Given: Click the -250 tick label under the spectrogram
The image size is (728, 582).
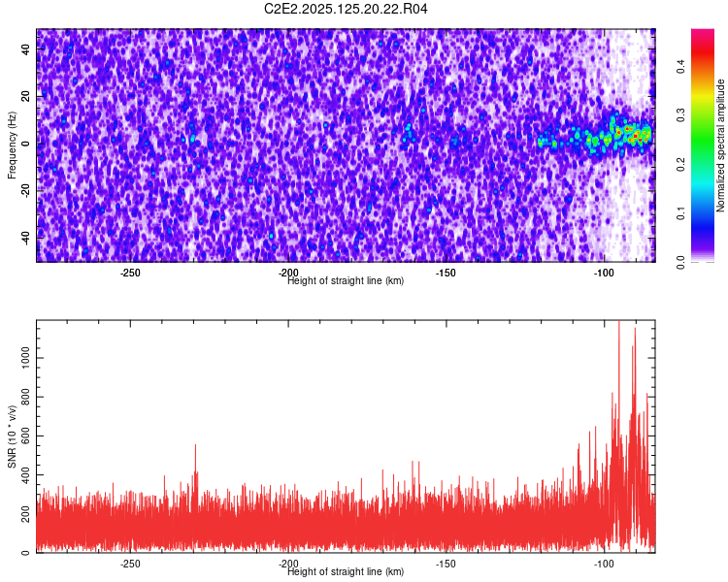Looking at the screenshot, I should click(x=130, y=273).
